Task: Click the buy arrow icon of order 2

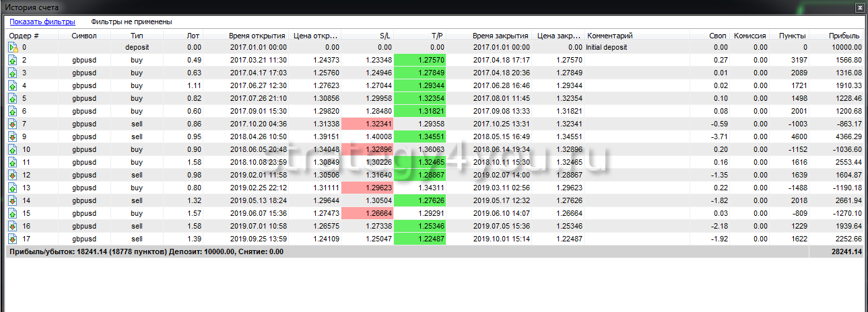Action: click(12, 61)
